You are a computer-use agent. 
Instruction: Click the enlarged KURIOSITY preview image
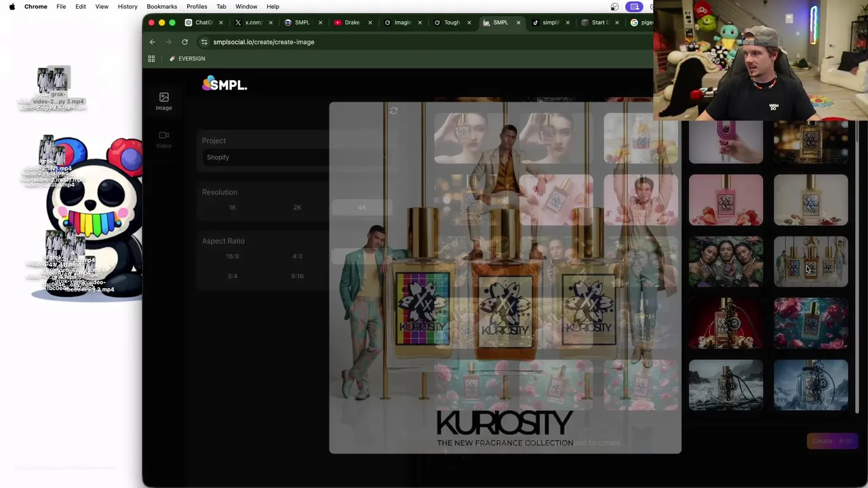coord(505,278)
